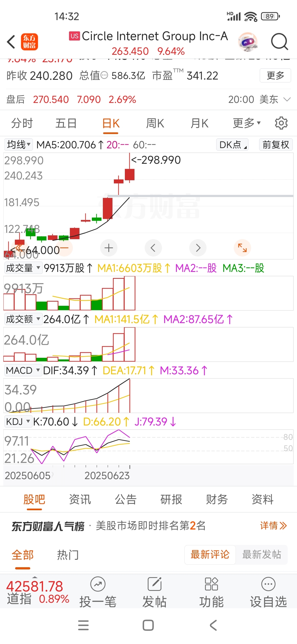
Task: Tap the search magnifier icon
Action: (x=279, y=42)
